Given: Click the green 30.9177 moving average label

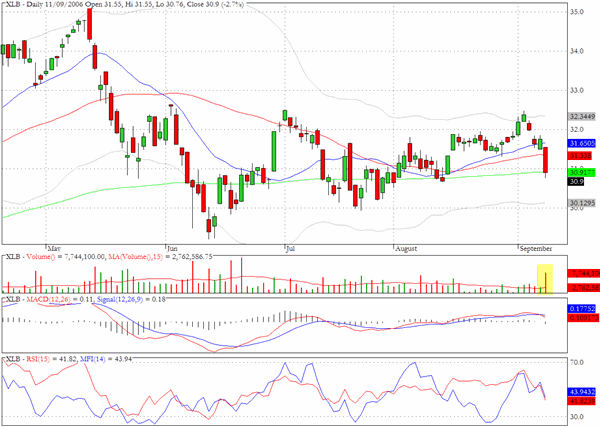Looking at the screenshot, I should (582, 173).
